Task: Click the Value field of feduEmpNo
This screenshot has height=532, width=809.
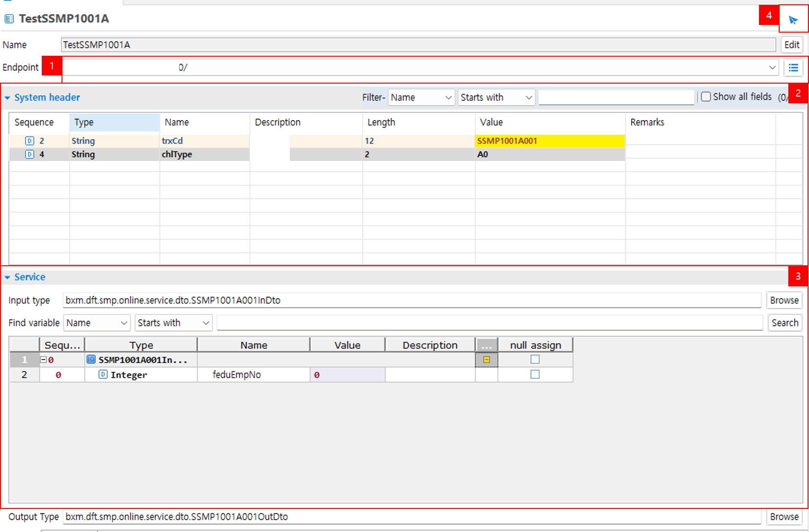Action: pos(347,374)
